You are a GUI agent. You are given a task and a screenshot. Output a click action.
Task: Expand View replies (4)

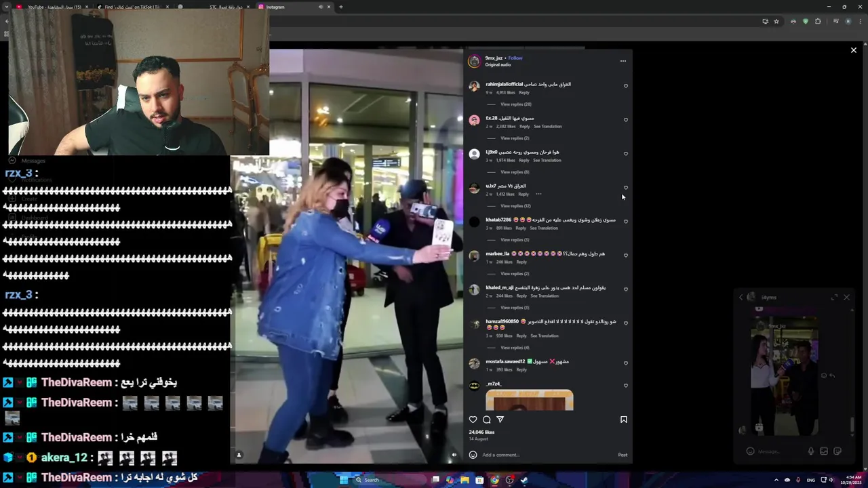515,348
